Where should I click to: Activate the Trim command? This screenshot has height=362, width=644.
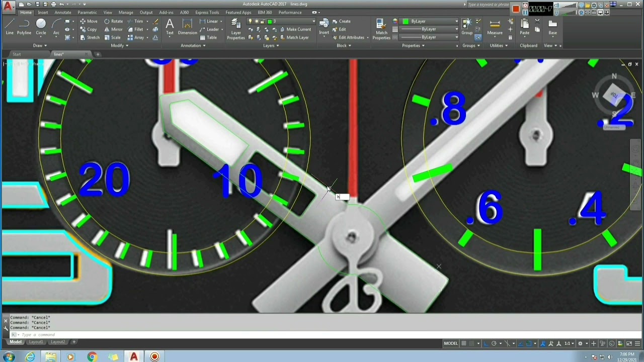135,21
